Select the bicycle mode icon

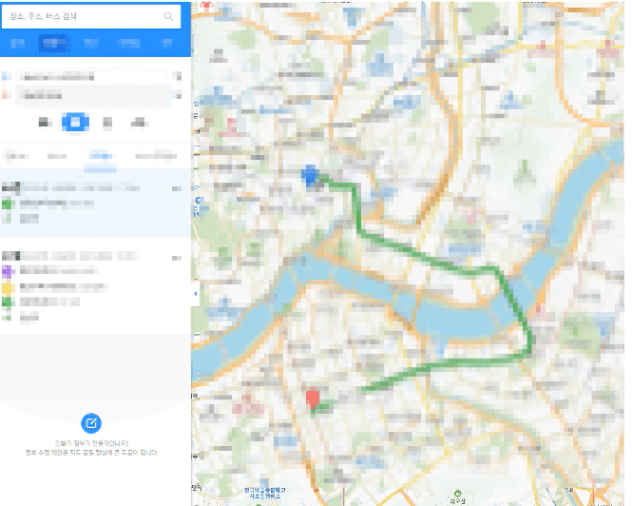139,122
